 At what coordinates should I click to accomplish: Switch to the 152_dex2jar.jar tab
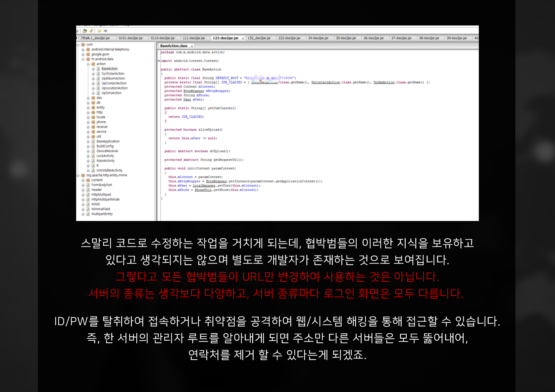pos(259,38)
